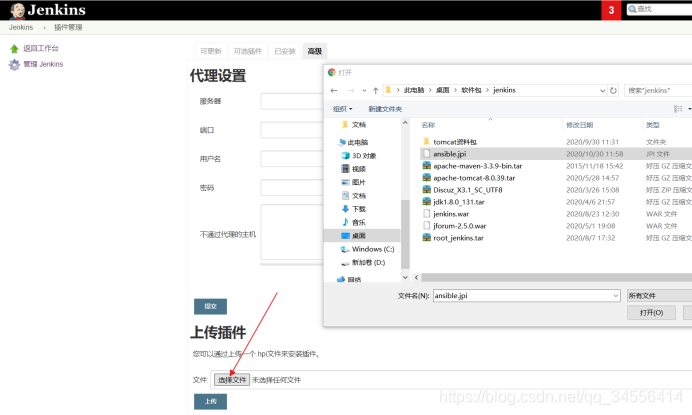This screenshot has width=692, height=415.
Task: Expand the 文件名 combo box dropdown arrow
Action: (616, 296)
